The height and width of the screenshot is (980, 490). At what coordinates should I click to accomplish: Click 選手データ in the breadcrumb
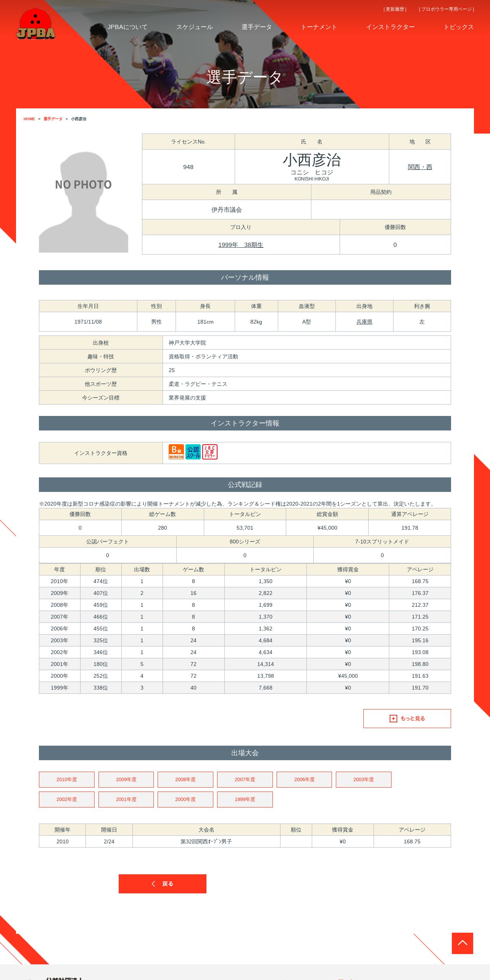click(x=53, y=119)
